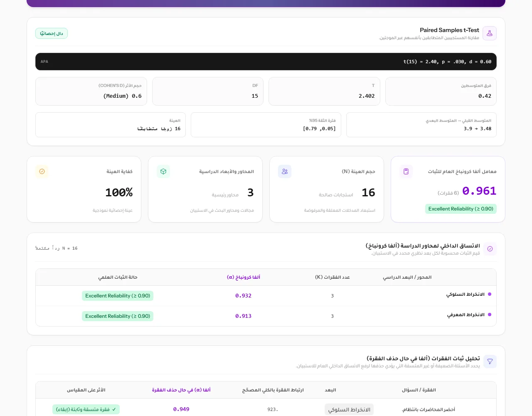The width and height of the screenshot is (532, 416).
Task: Click Excellent Reliability badge in الانخراط السلوكي row
Action: point(118,296)
